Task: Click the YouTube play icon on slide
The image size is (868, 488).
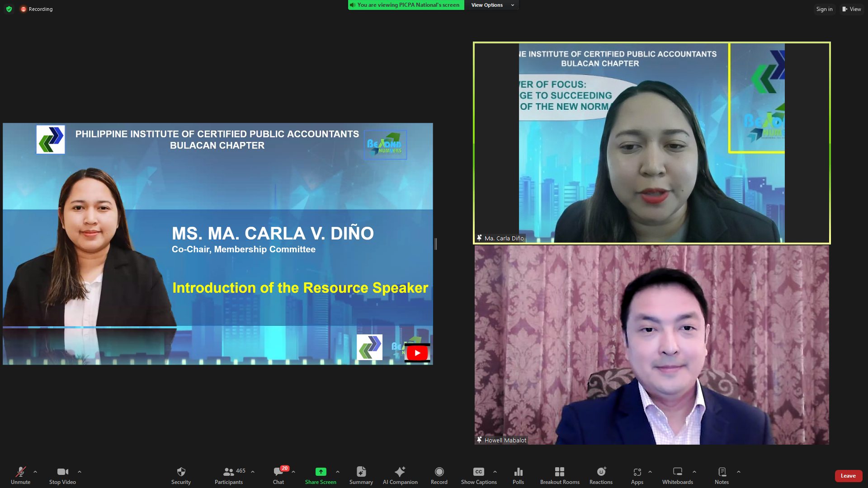Action: click(x=417, y=353)
